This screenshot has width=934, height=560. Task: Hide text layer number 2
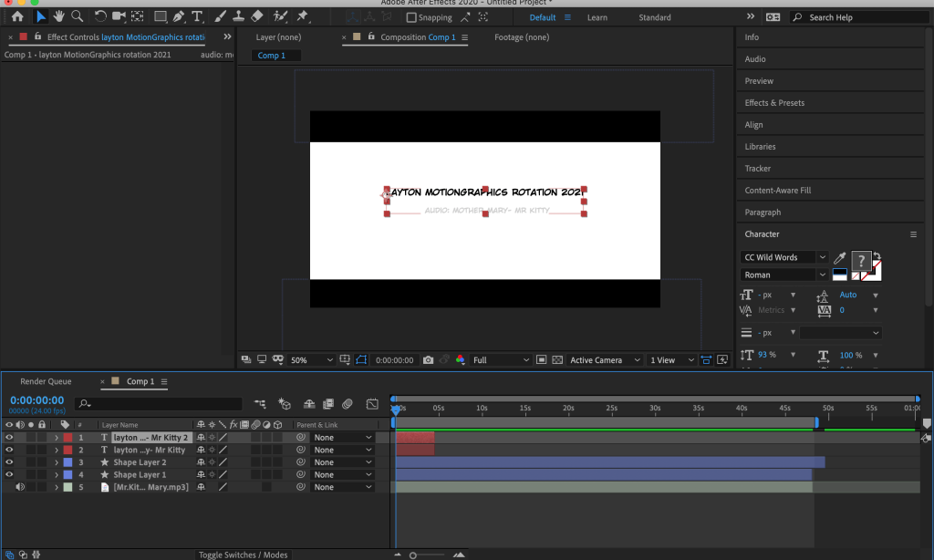[x=9, y=450]
